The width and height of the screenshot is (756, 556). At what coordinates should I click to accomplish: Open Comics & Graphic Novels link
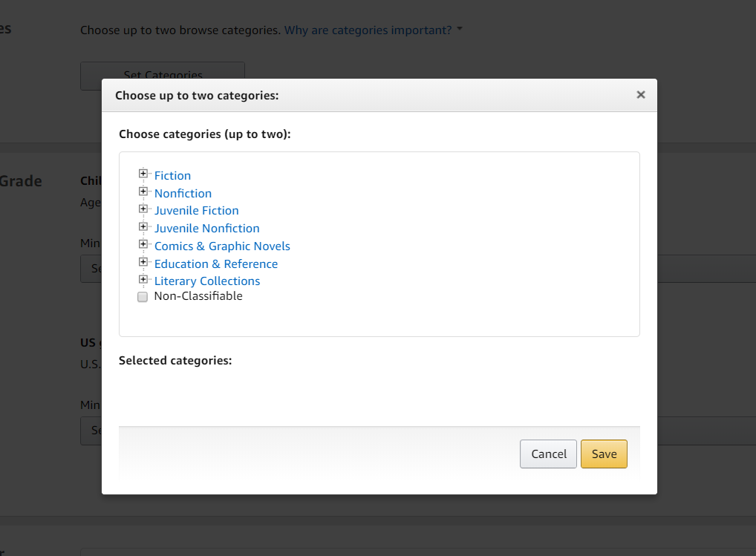[x=222, y=246]
